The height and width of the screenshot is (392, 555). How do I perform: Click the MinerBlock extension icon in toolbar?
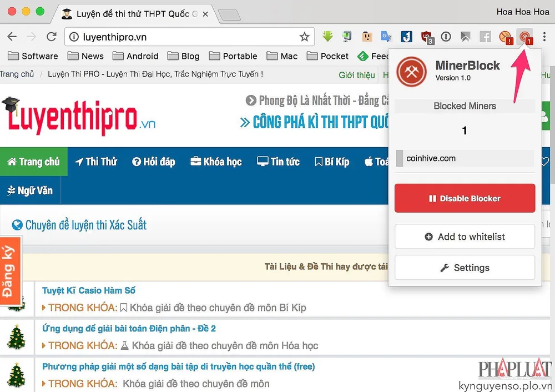pos(524,37)
